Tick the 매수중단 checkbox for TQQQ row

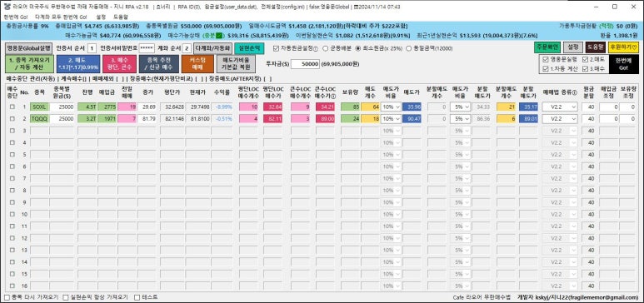(12, 119)
